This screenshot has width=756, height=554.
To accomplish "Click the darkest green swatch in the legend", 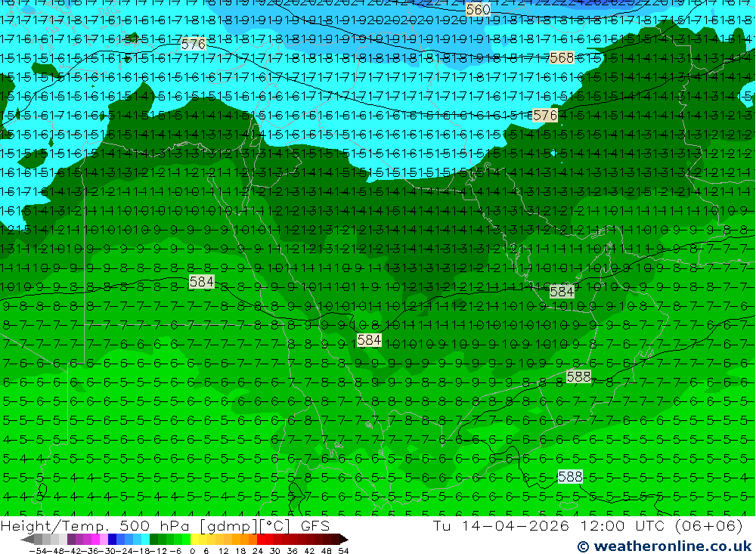I will coord(153,540).
